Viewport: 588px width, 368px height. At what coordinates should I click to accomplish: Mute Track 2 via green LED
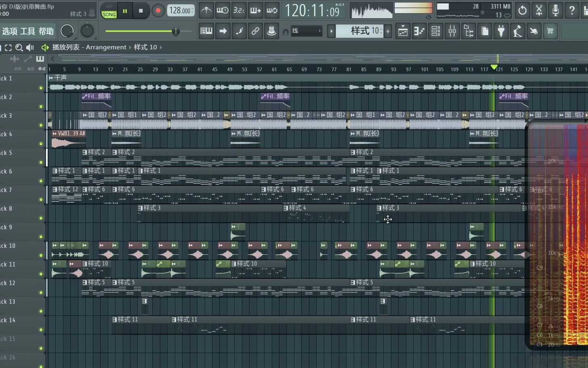pos(41,106)
